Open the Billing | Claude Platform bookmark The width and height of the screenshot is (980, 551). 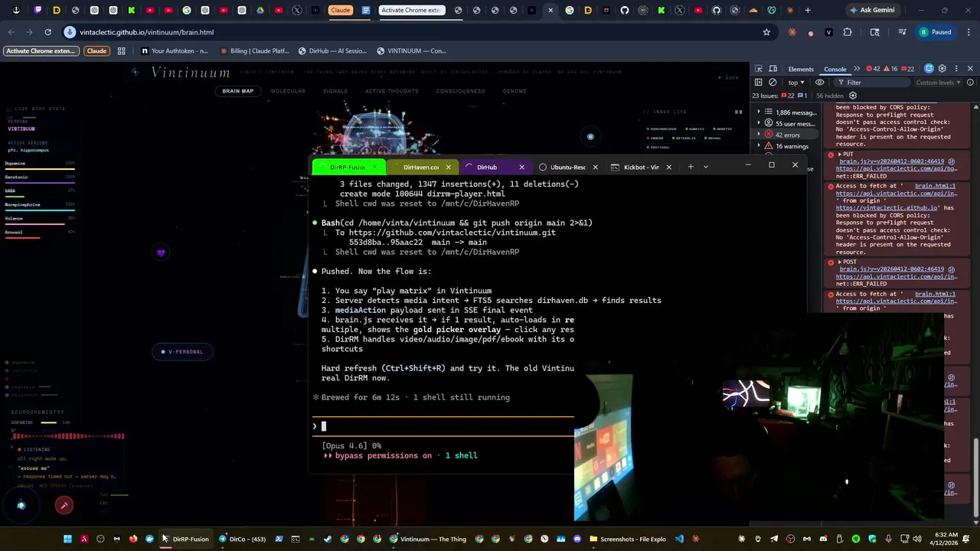(x=254, y=51)
